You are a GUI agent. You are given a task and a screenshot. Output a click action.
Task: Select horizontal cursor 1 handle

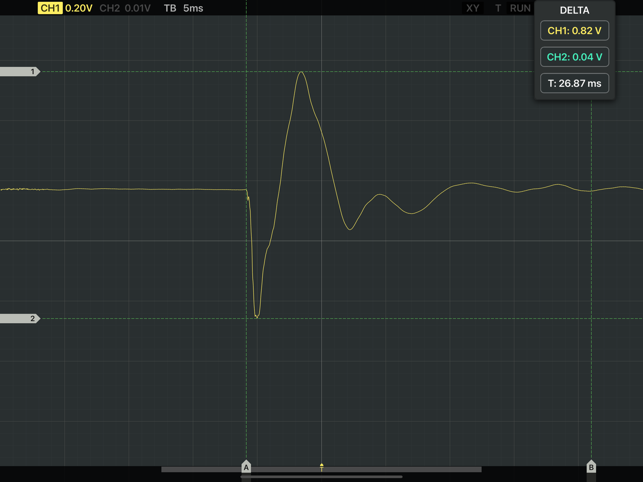20,72
